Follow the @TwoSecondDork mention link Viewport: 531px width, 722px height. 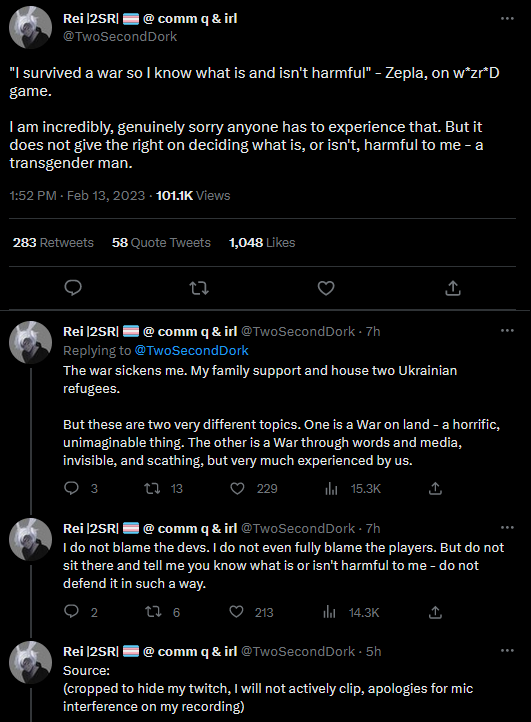click(192, 350)
